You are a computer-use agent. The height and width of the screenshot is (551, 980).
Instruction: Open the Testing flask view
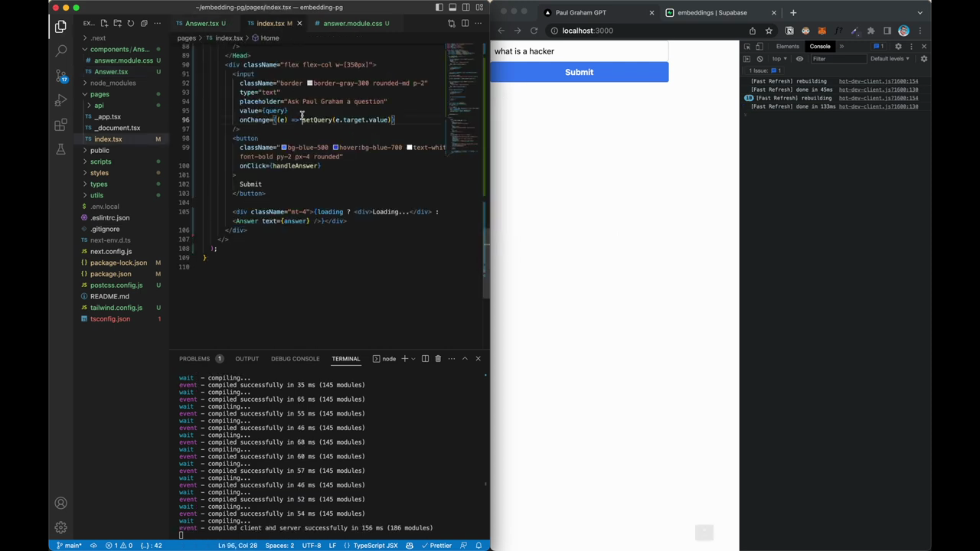(x=60, y=149)
